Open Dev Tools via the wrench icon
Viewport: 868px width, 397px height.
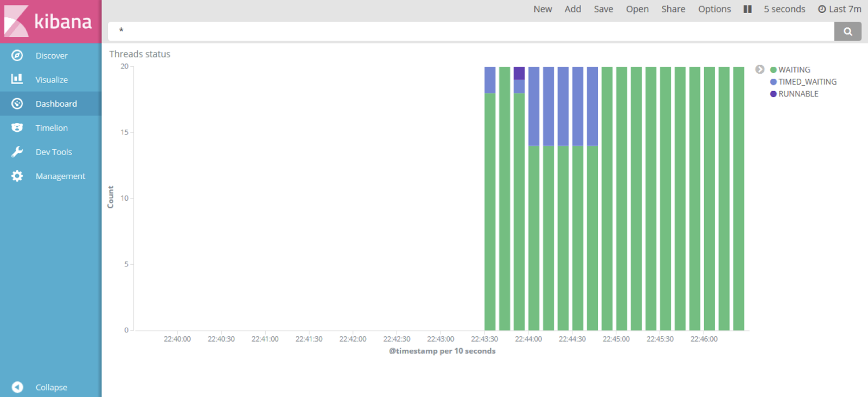coord(17,152)
